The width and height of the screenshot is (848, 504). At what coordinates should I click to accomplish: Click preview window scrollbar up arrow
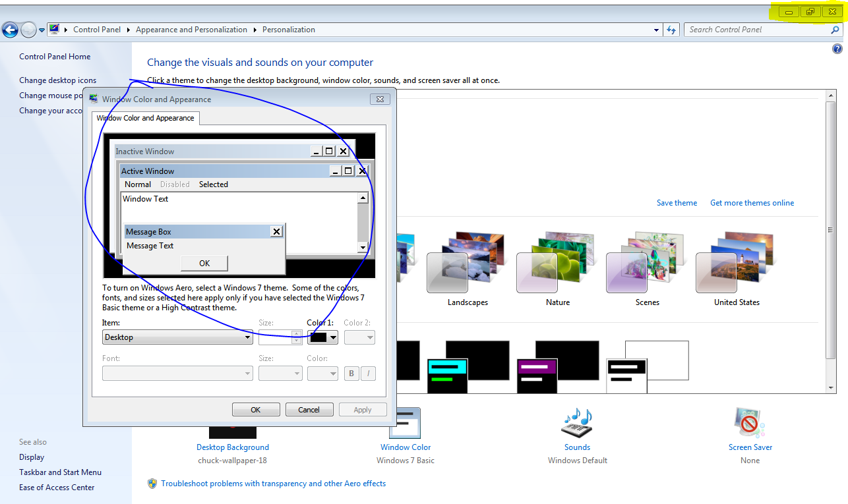point(363,198)
